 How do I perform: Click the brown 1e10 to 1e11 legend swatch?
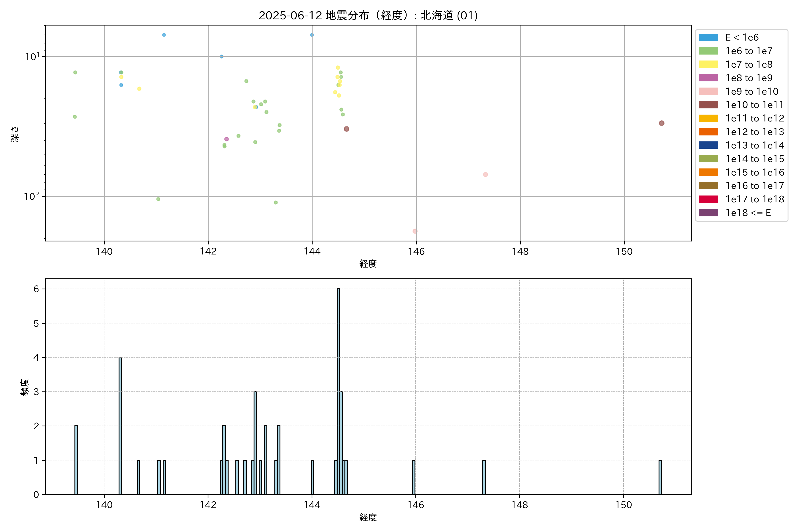708,105
